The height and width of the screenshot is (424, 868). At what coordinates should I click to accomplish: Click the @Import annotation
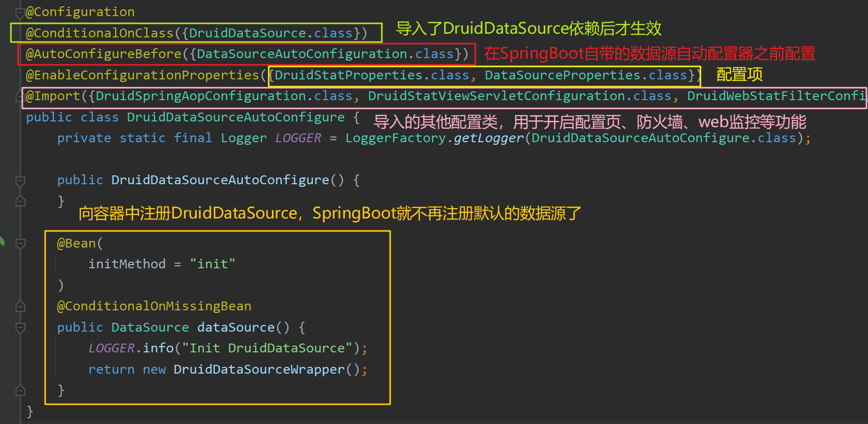[53, 96]
